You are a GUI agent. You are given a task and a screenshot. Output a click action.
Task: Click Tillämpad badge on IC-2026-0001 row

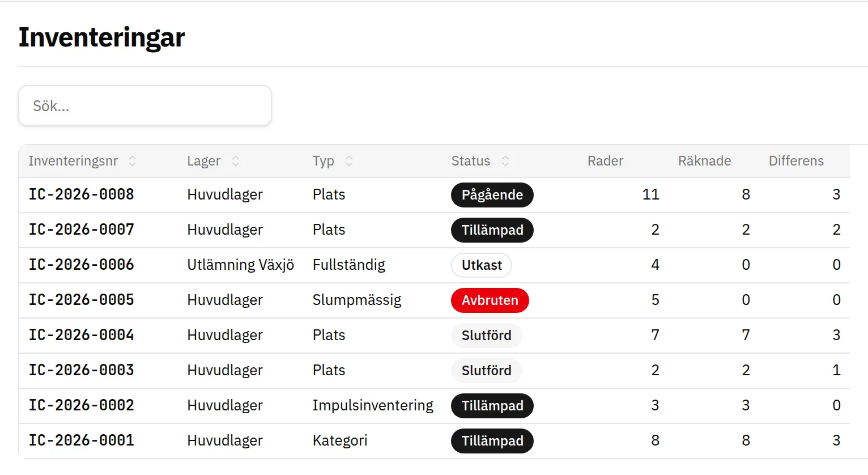pos(492,441)
